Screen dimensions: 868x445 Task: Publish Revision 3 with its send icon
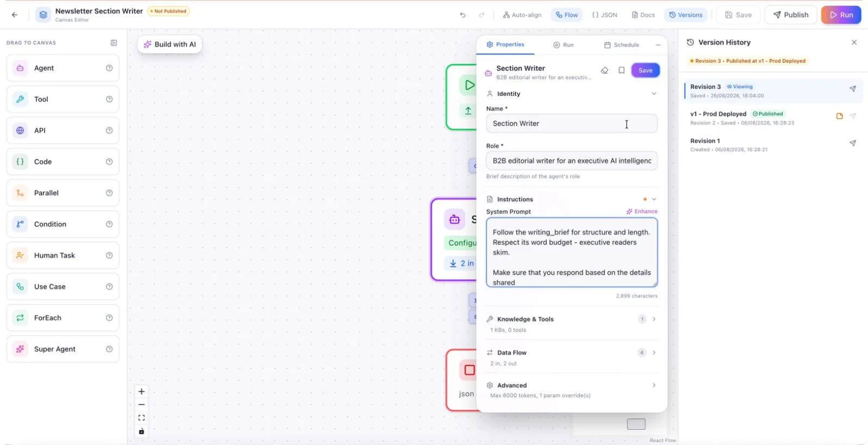853,89
